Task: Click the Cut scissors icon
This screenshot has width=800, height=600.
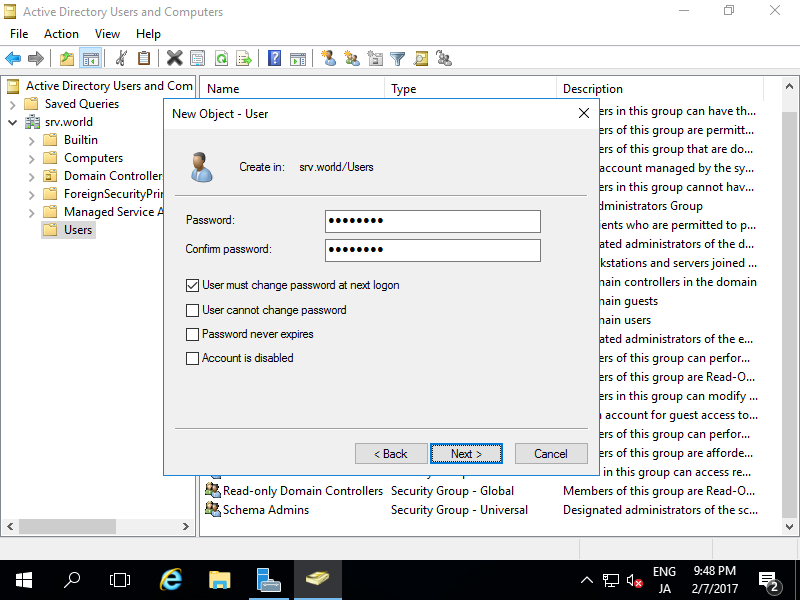Action: click(121, 59)
